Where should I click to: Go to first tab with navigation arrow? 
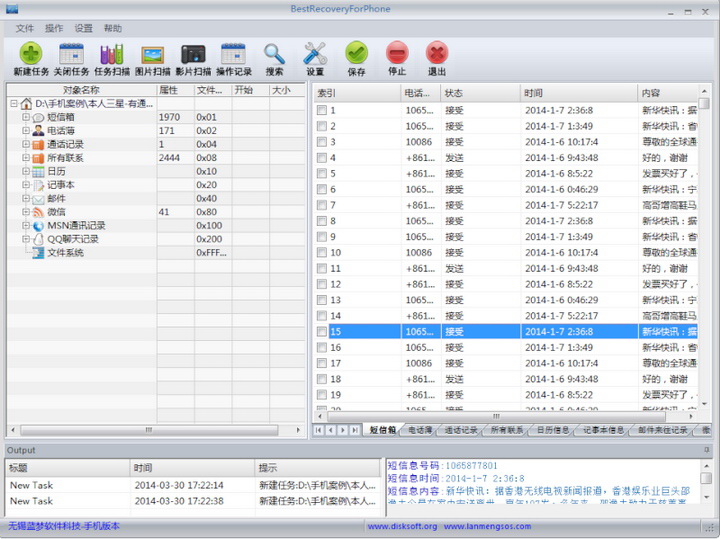click(319, 430)
